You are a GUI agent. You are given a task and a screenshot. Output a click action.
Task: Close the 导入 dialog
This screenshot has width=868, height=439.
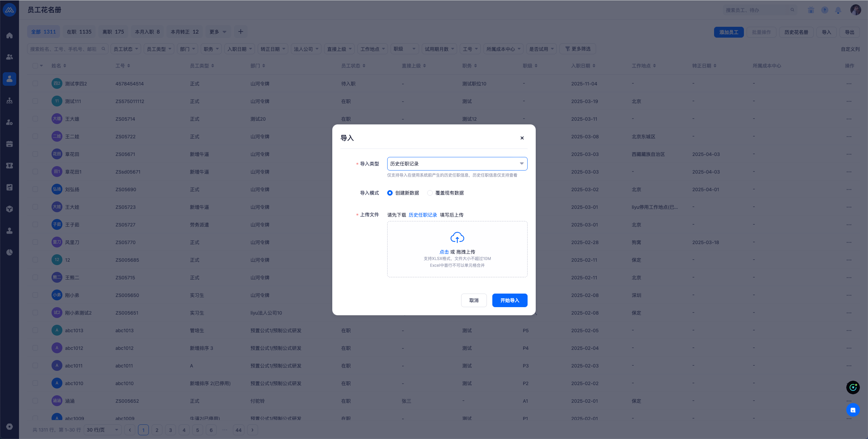522,138
